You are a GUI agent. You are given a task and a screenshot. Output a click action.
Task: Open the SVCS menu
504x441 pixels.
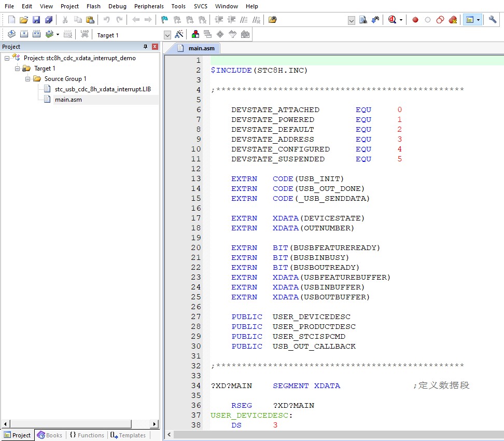(201, 6)
